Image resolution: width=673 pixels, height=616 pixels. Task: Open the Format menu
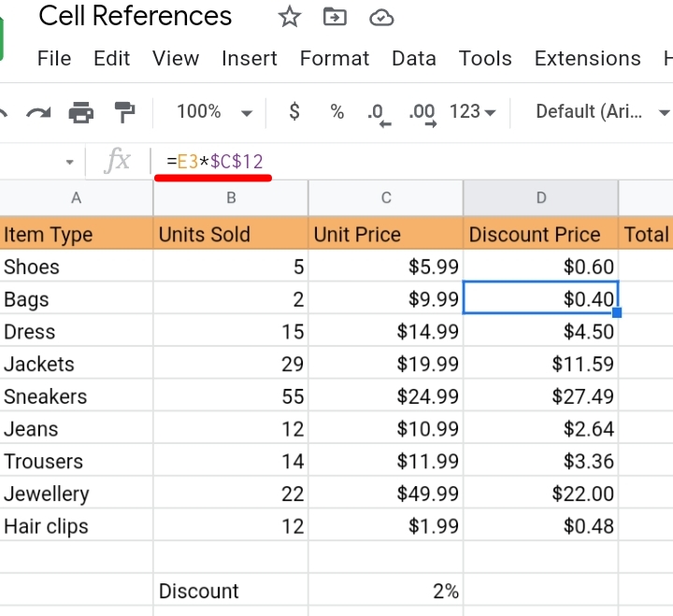coord(335,58)
